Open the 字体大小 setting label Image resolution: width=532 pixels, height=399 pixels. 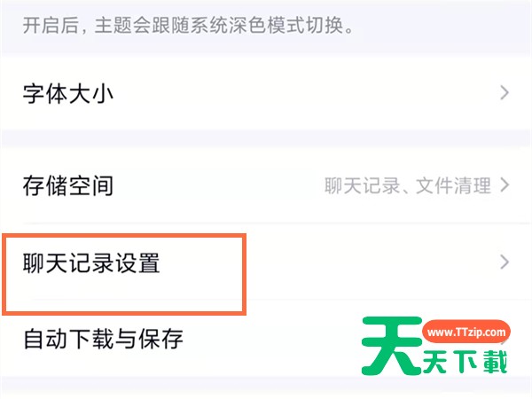[68, 92]
